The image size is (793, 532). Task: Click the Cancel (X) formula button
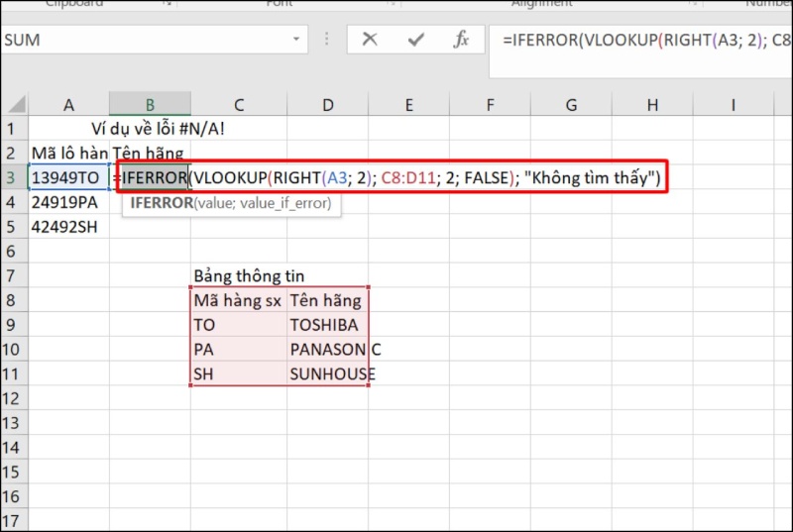pyautogui.click(x=370, y=41)
